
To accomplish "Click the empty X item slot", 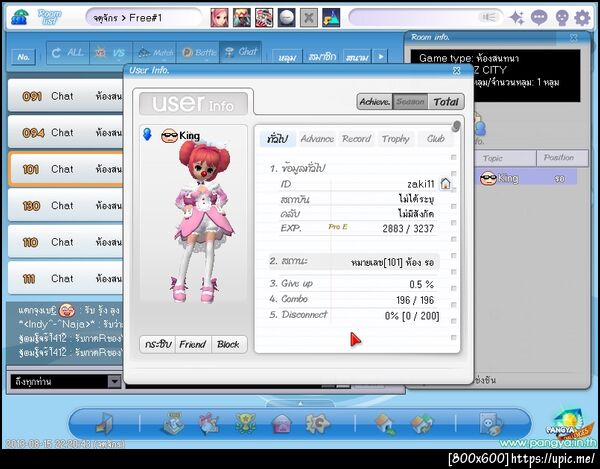I will tap(308, 17).
